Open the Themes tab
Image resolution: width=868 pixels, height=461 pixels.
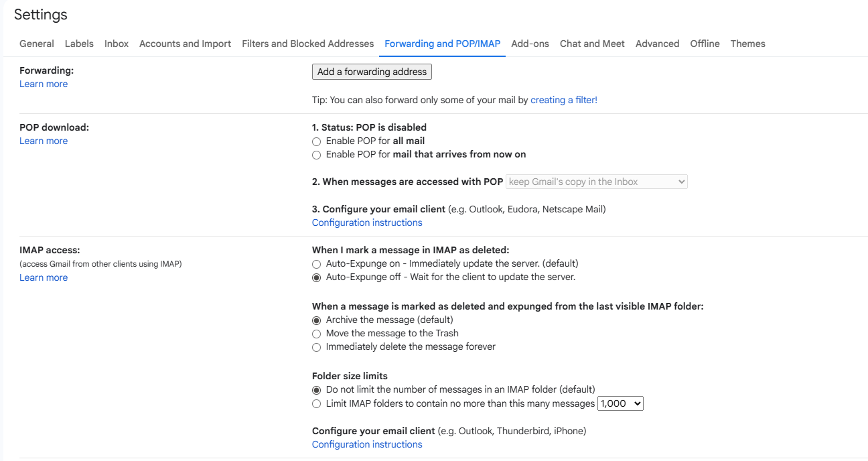point(747,44)
